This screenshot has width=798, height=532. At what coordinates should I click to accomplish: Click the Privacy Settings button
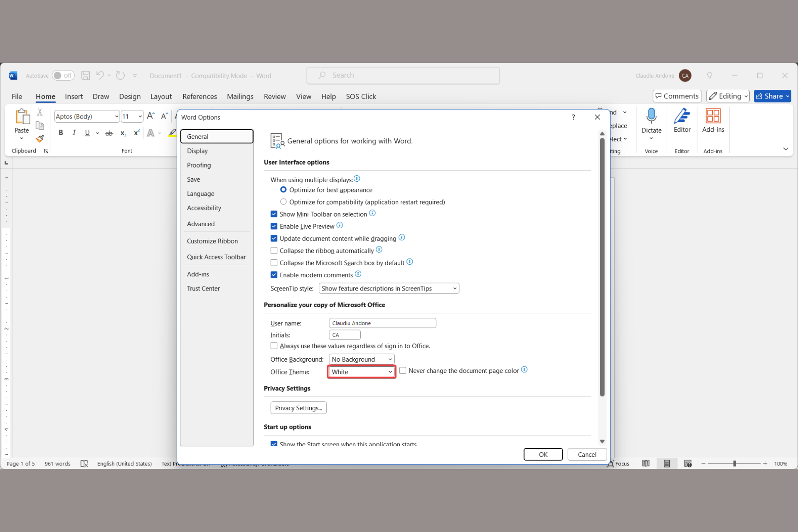tap(299, 408)
